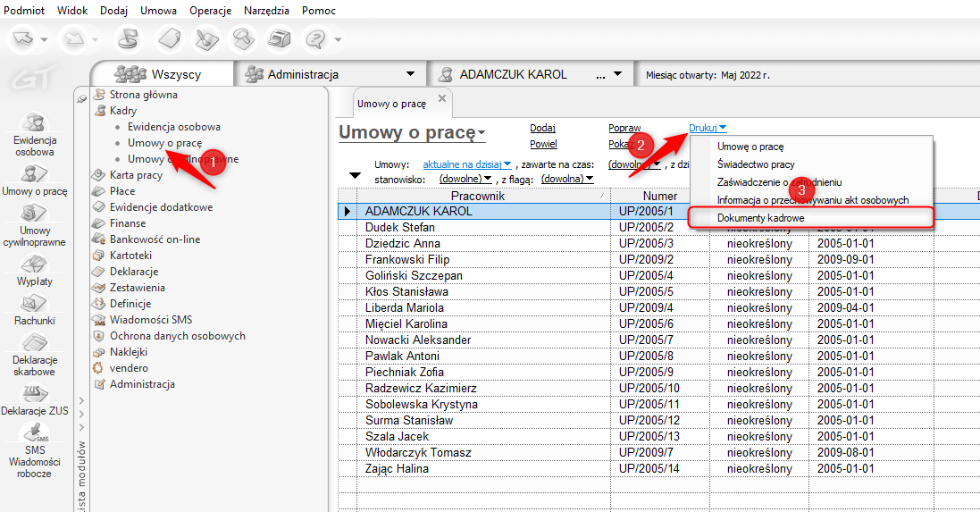Image resolution: width=980 pixels, height=512 pixels.
Task: Choose Świadectwo pracy from print menu
Action: tap(756, 164)
